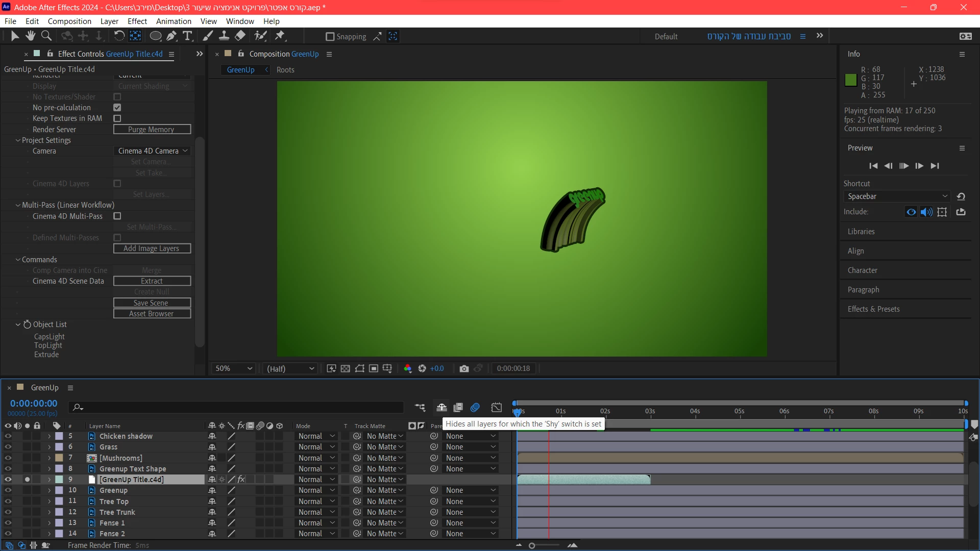Select the Horizontal Type tool
The image size is (980, 551).
point(187,36)
